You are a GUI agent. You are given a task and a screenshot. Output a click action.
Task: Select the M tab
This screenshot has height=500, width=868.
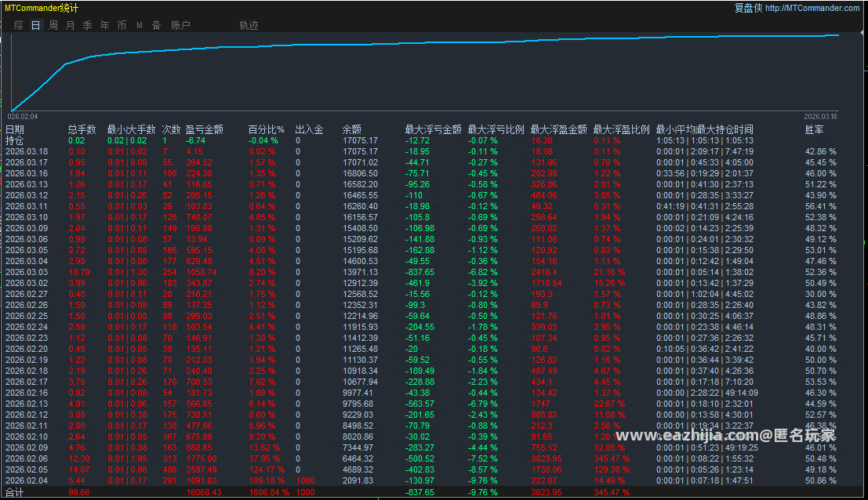[140, 25]
